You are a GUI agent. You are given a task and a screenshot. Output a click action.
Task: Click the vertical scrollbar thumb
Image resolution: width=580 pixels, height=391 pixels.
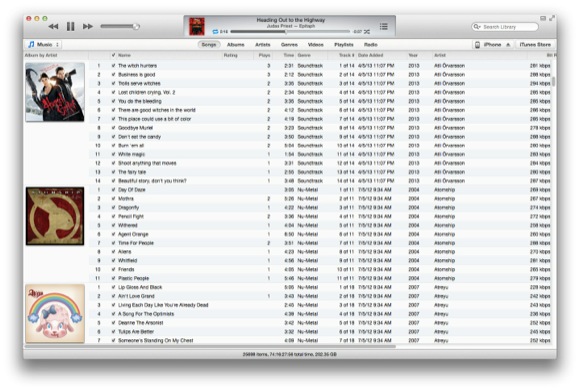553,81
